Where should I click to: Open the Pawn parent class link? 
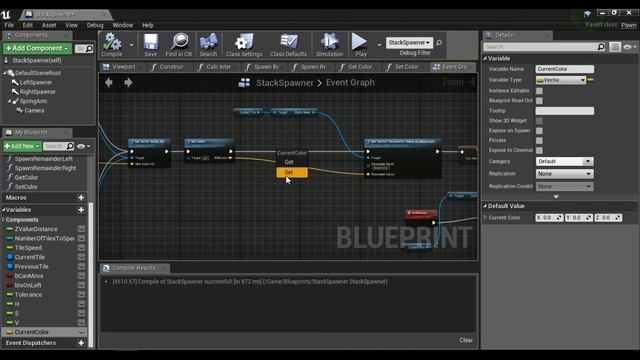pos(629,25)
